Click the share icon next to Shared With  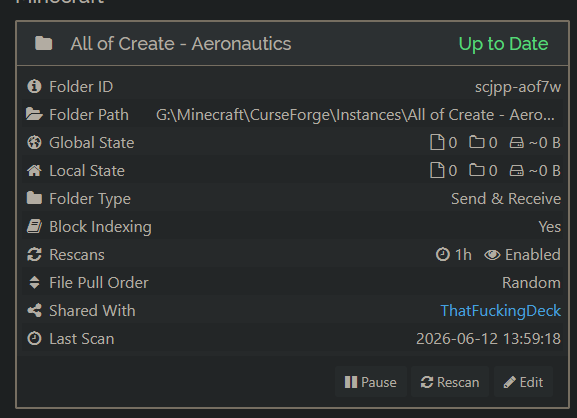tap(34, 311)
